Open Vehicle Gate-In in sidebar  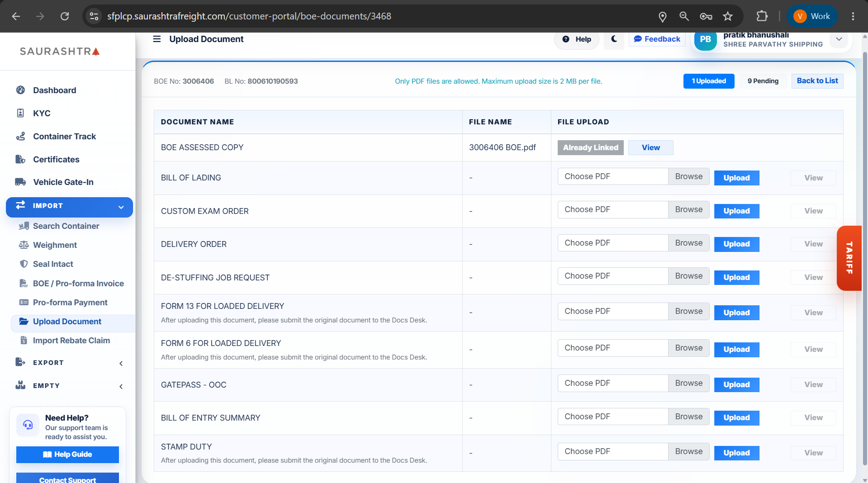coord(63,182)
